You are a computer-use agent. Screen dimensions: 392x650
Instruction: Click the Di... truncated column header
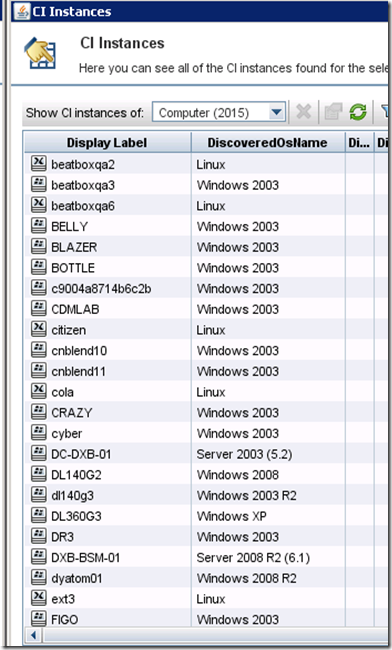[360, 143]
